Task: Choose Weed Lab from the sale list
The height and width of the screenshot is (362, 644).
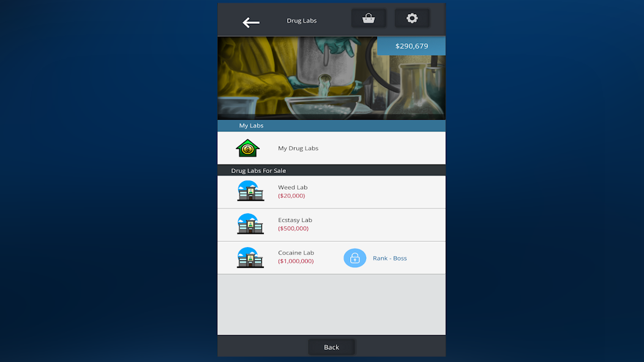Action: (x=293, y=187)
